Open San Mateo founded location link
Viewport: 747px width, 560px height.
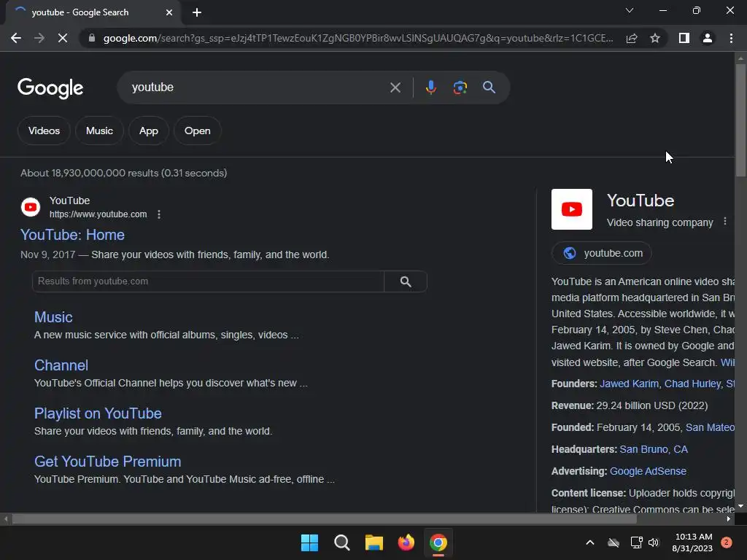click(x=709, y=427)
